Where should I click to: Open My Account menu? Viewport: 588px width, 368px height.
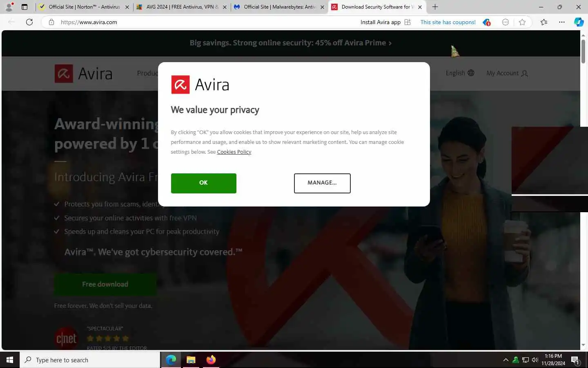click(507, 73)
